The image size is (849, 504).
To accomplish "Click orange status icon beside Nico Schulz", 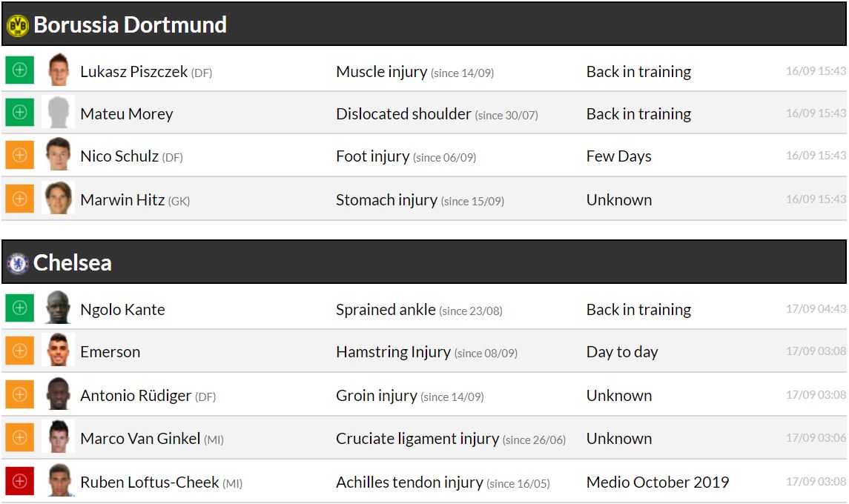I will point(20,156).
